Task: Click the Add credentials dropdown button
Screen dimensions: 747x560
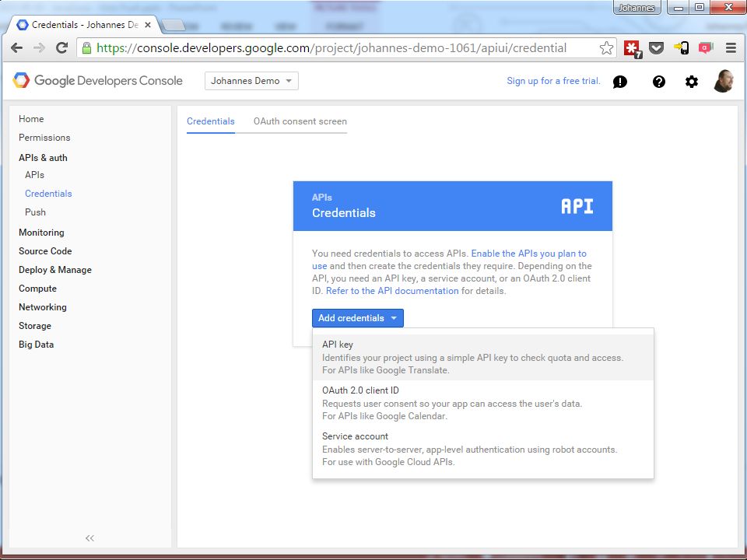Action: click(358, 318)
